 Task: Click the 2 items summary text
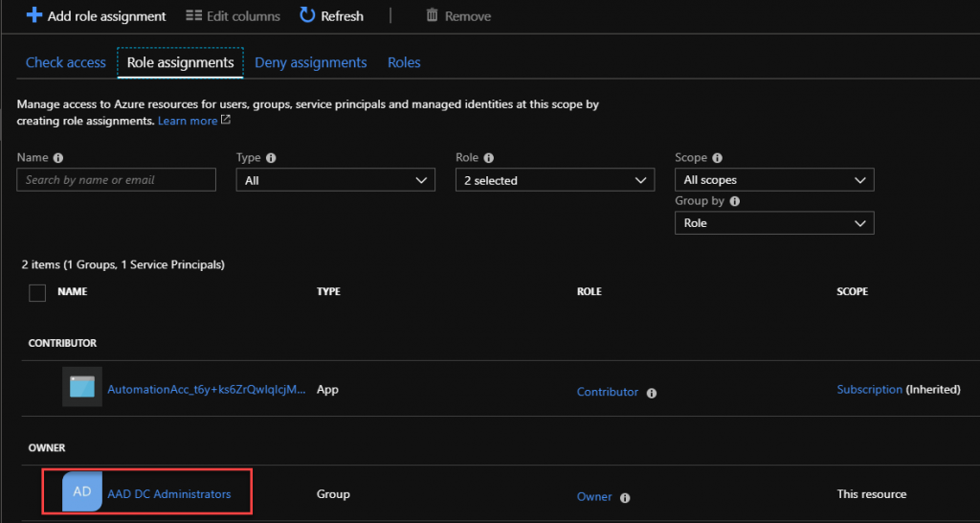123,264
